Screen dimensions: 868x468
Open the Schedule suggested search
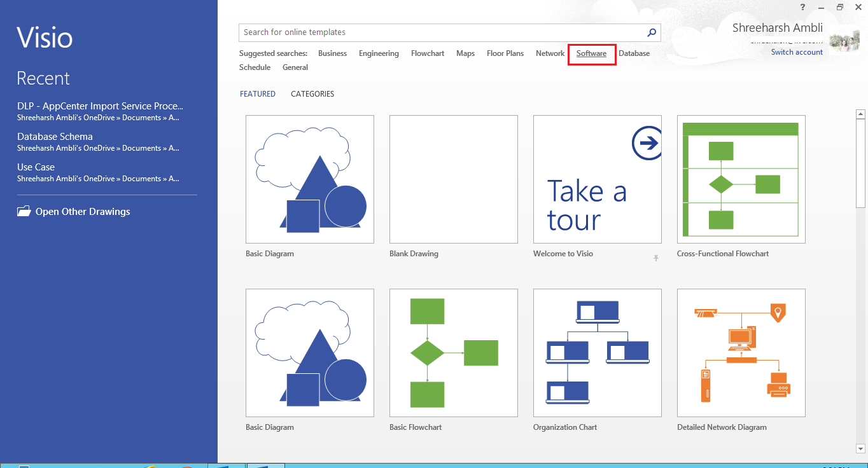(x=255, y=67)
